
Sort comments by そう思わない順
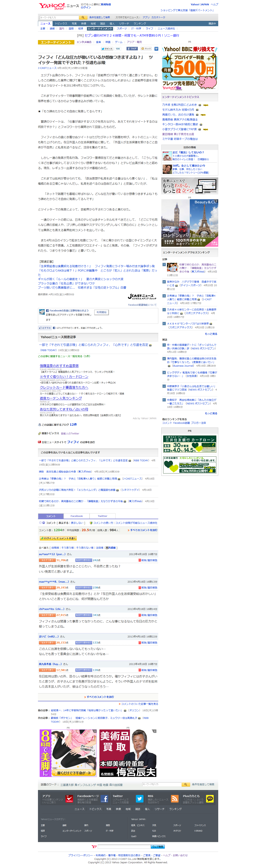85,547
